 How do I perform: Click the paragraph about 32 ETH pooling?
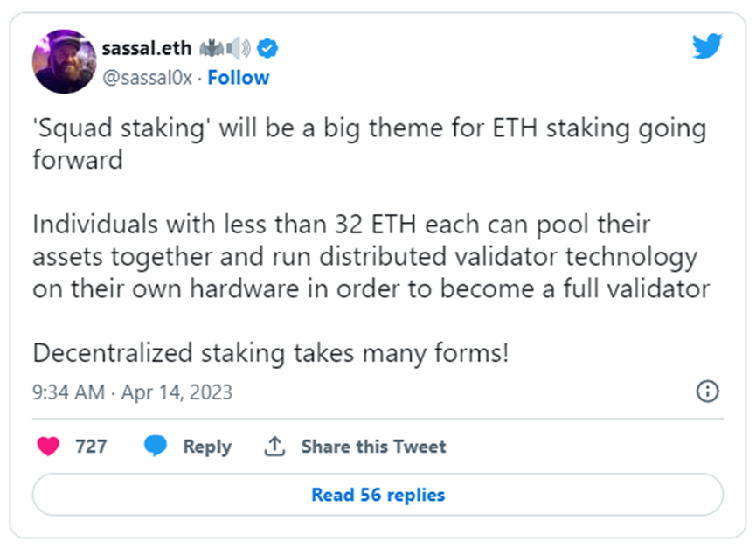pyautogui.click(x=371, y=256)
